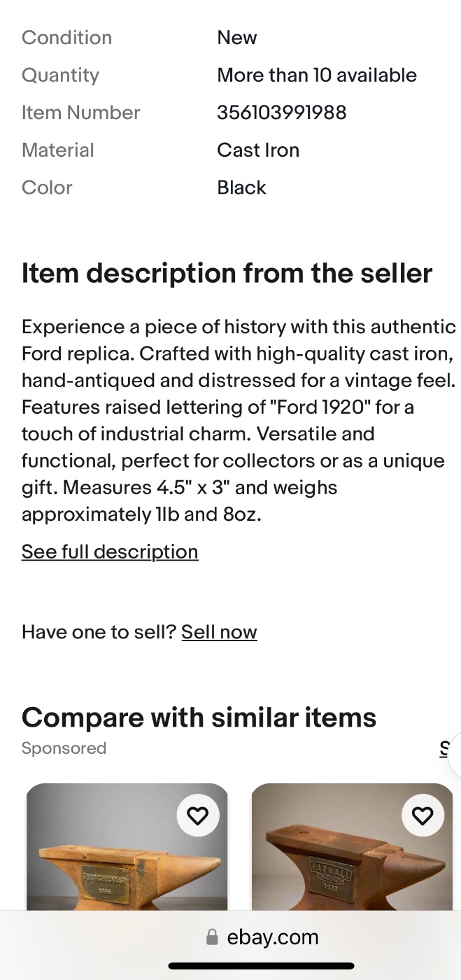This screenshot has width=461, height=980.
Task: Tap the Cast Iron material value
Action: tap(257, 150)
